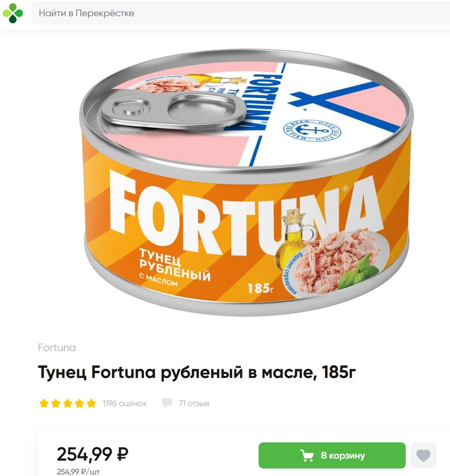
Task: Focus the 'Найти в Перекрёстке' search field
Action: tap(240, 13)
